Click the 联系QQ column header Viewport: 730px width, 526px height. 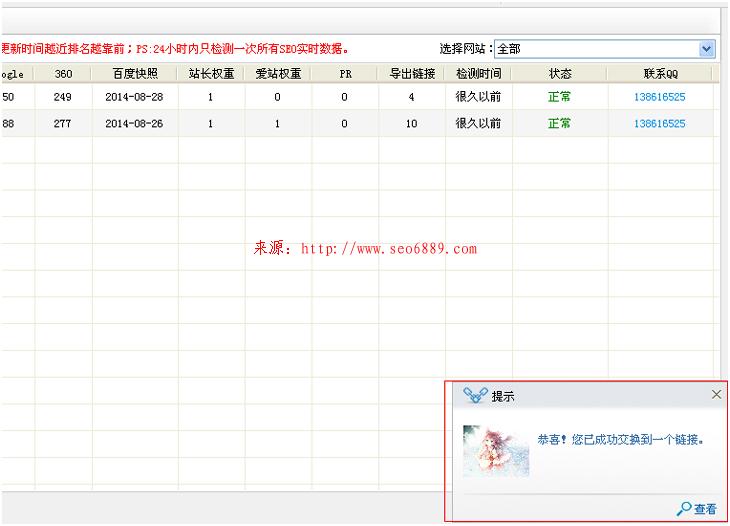(x=660, y=73)
